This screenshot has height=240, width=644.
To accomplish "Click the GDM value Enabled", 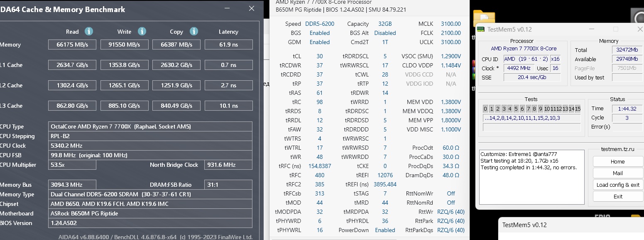I will tap(320, 42).
